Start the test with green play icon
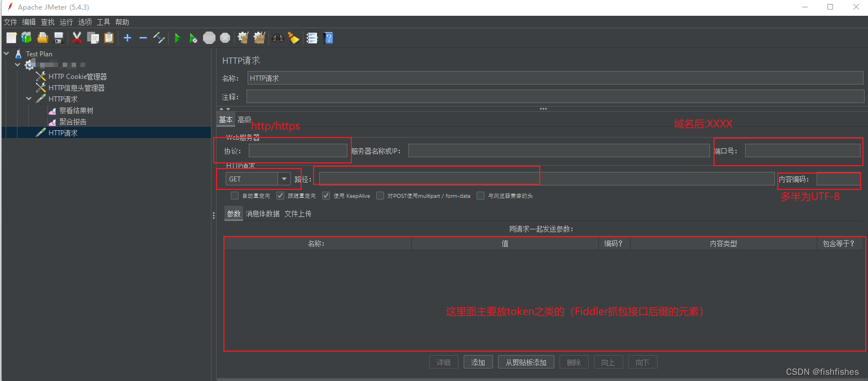The width and height of the screenshot is (868, 381). (178, 38)
